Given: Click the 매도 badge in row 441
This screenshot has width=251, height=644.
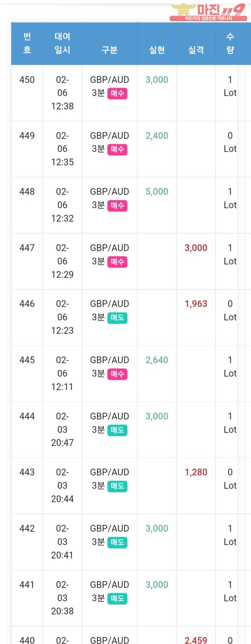Looking at the screenshot, I should pos(117,598).
